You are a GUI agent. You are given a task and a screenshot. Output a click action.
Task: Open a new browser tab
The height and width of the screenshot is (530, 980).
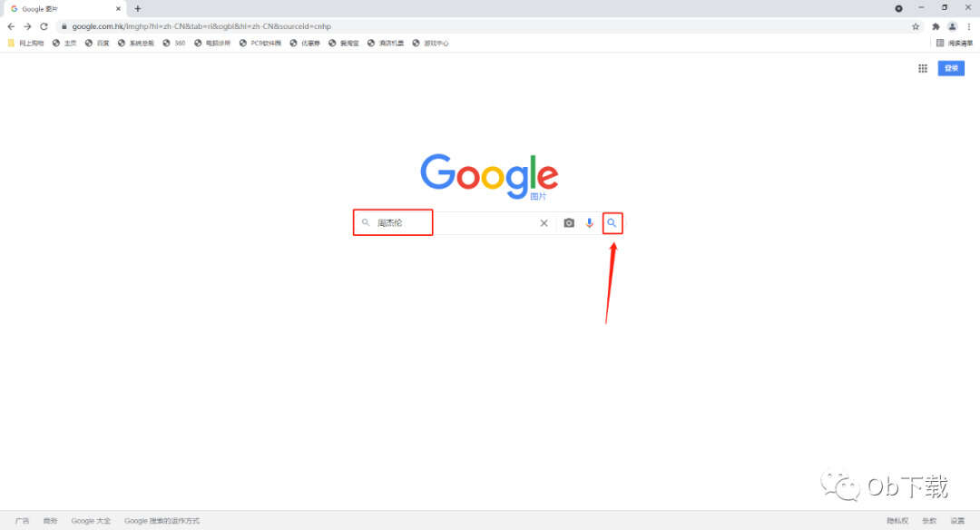[138, 9]
